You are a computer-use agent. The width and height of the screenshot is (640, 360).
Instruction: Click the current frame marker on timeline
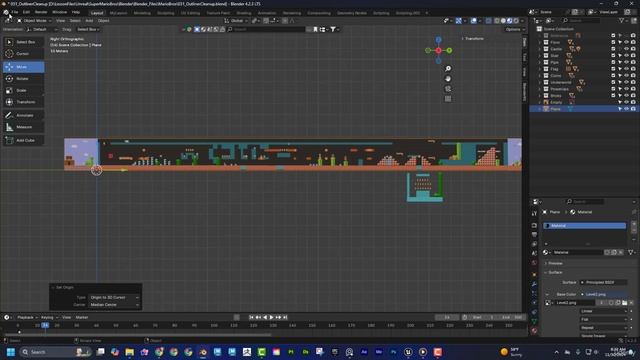(45, 325)
